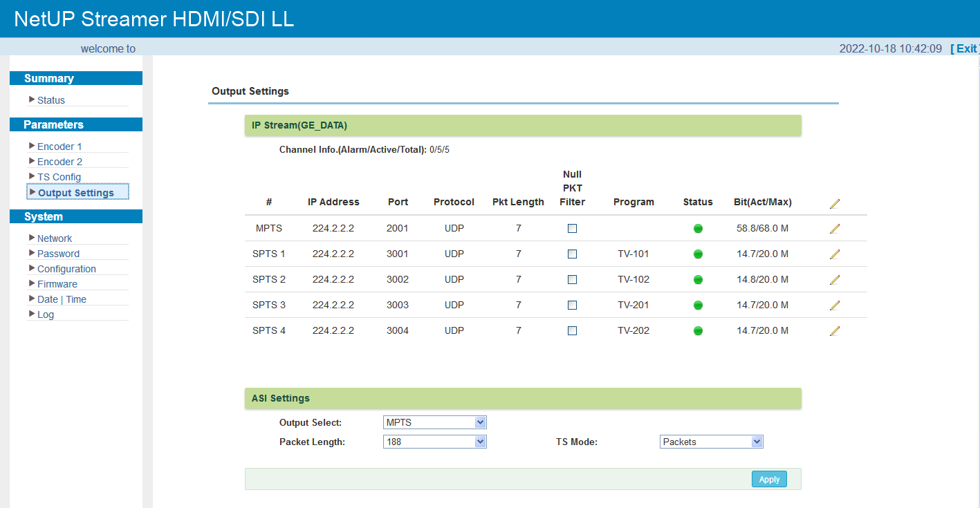Go to Encoder 2 settings
Image resolution: width=980 pixels, height=508 pixels.
pos(59,162)
